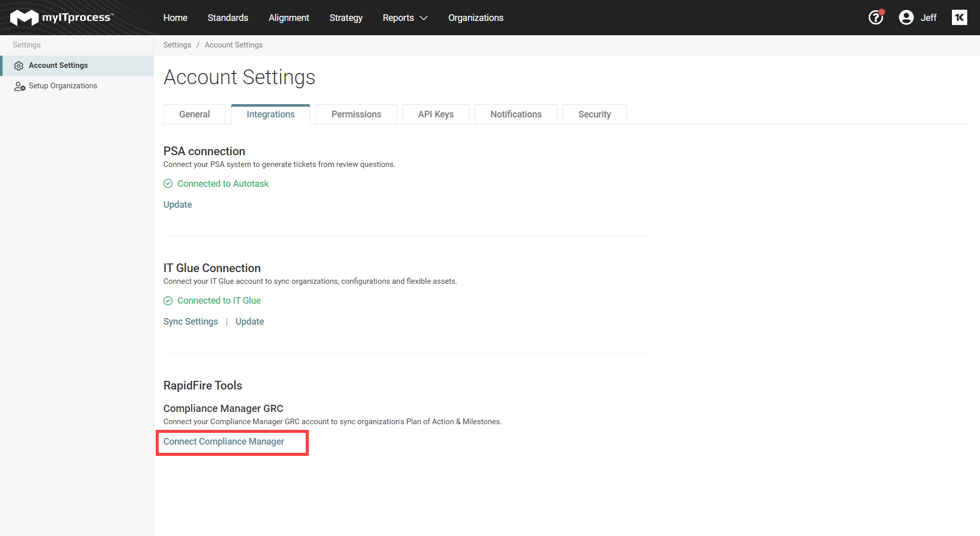980x536 pixels.
Task: Click Account Settings breadcrumb
Action: [x=234, y=45]
